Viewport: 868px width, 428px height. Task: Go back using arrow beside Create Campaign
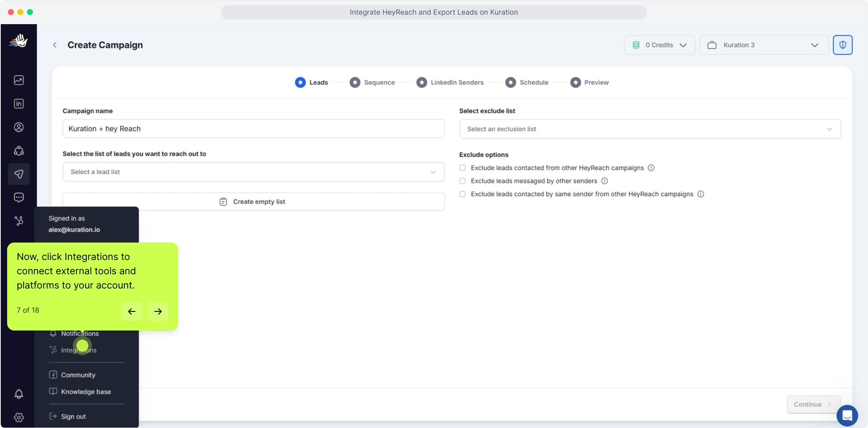coord(55,45)
